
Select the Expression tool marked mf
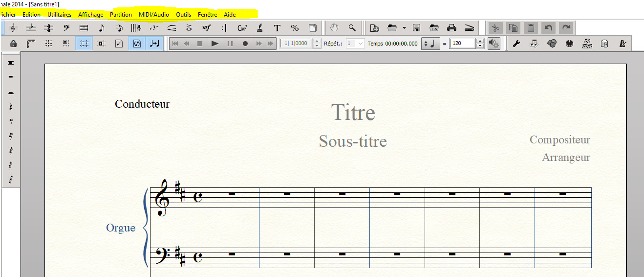[206, 28]
